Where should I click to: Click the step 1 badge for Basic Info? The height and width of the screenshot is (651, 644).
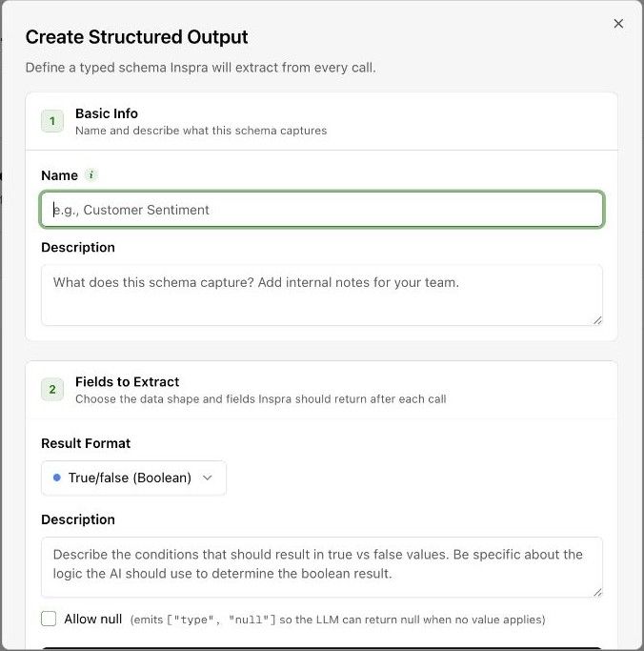[52, 121]
